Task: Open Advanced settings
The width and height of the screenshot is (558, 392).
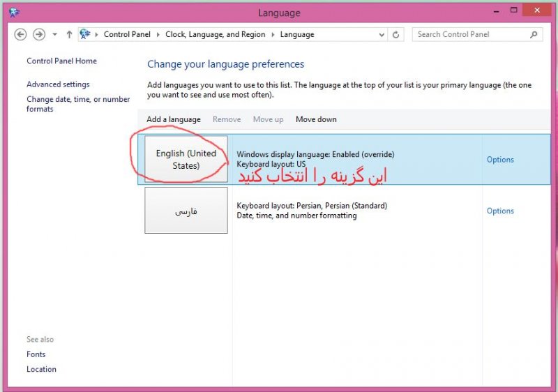Action: point(58,84)
